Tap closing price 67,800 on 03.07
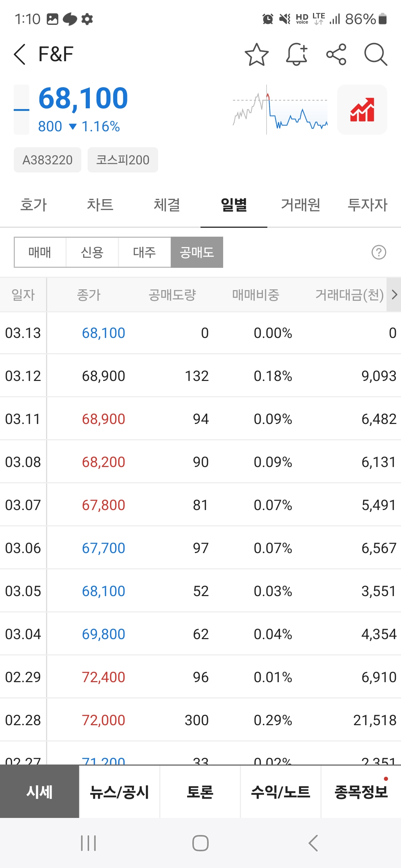This screenshot has width=401, height=868. coord(104,505)
